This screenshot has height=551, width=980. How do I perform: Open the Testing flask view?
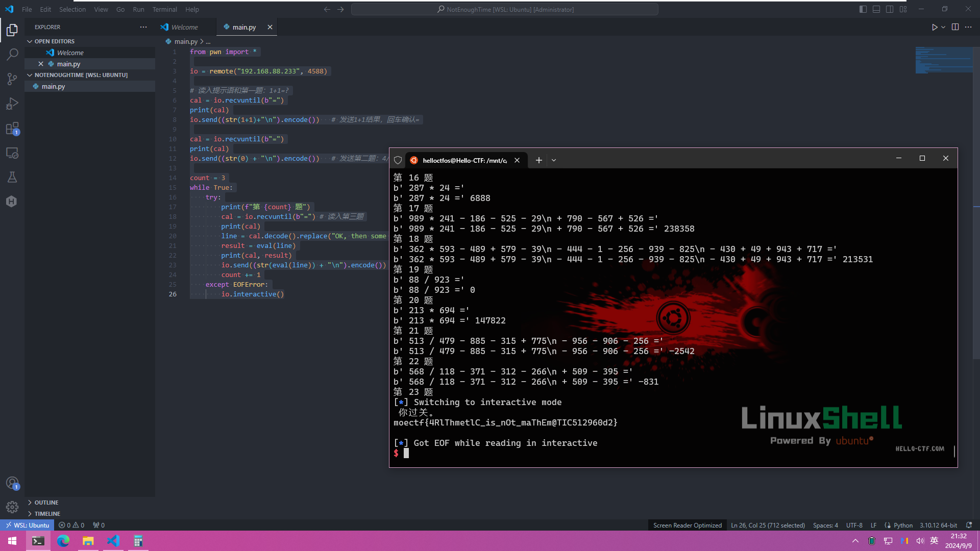[12, 177]
